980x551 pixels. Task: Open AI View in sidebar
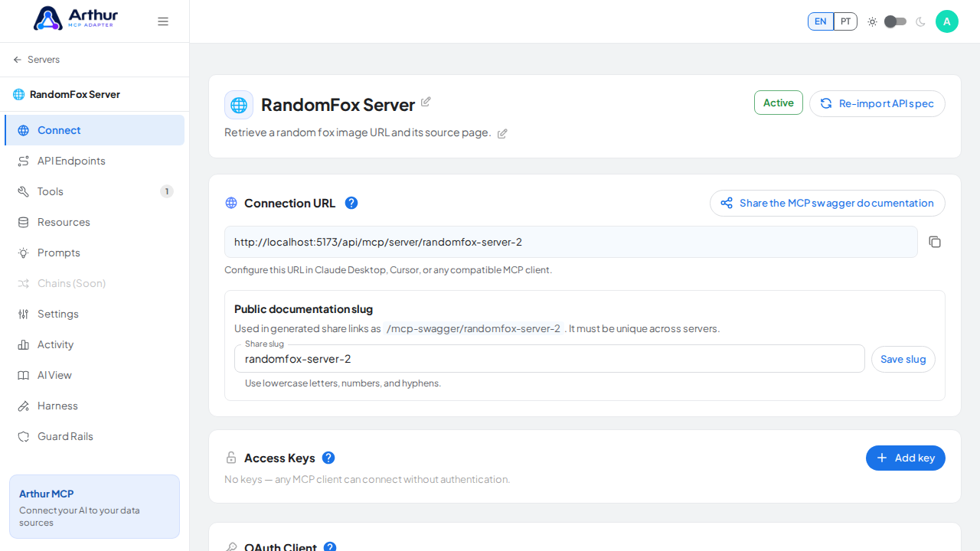[94, 375]
